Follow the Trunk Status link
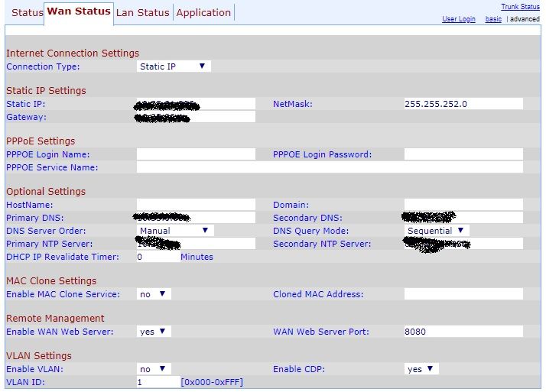The height and width of the screenshot is (392, 546). coord(520,7)
